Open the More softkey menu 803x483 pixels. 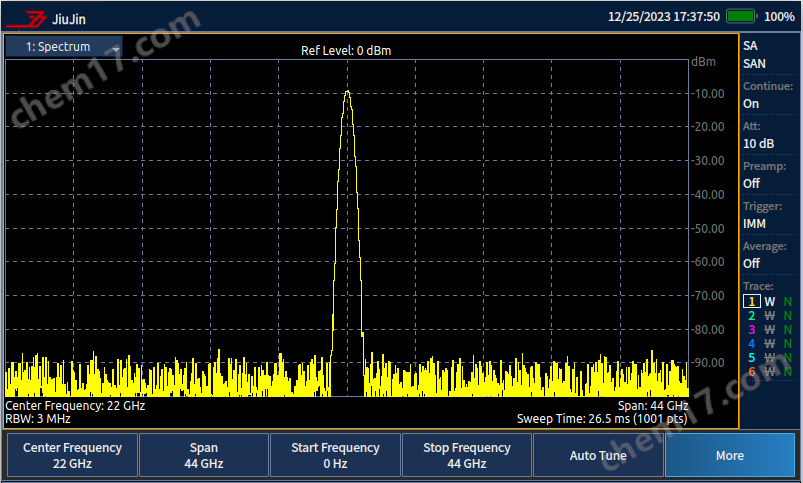click(x=730, y=456)
